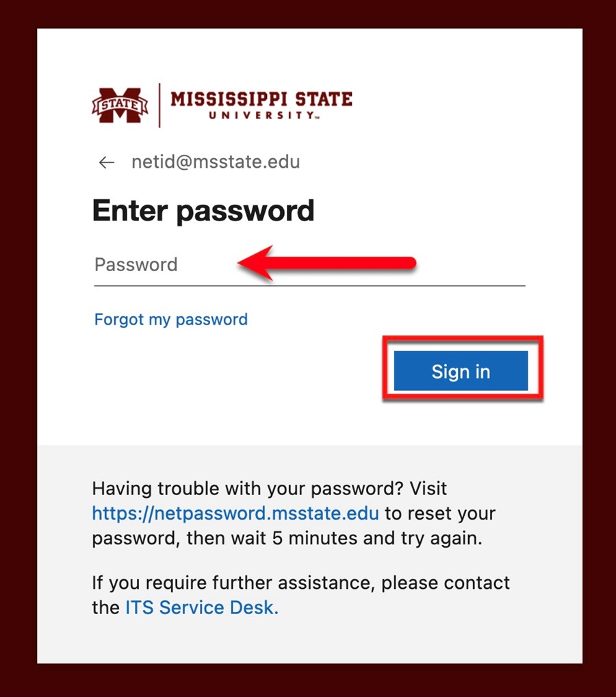
Task: Open the ITS Service Desk link
Action: point(202,607)
